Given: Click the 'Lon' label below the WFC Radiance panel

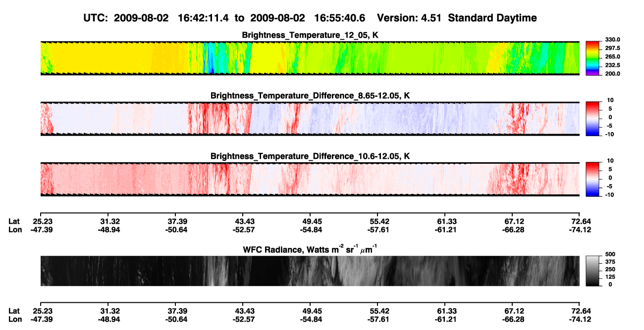Looking at the screenshot, I should [15, 319].
